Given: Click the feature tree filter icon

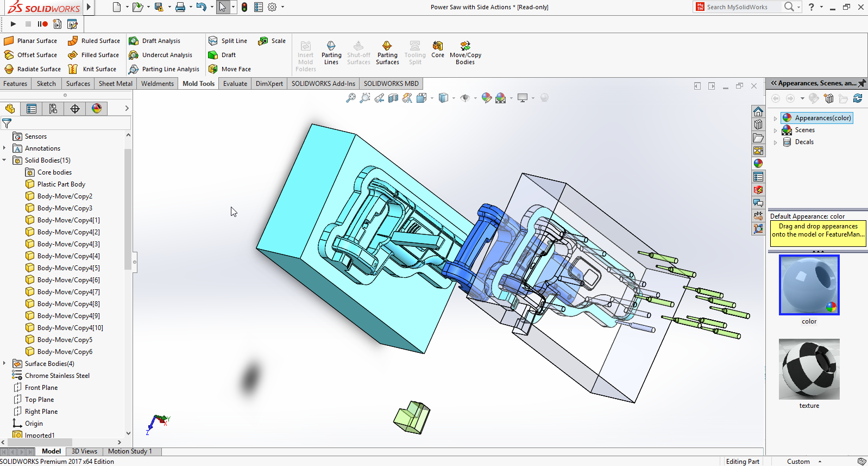Looking at the screenshot, I should coord(7,123).
